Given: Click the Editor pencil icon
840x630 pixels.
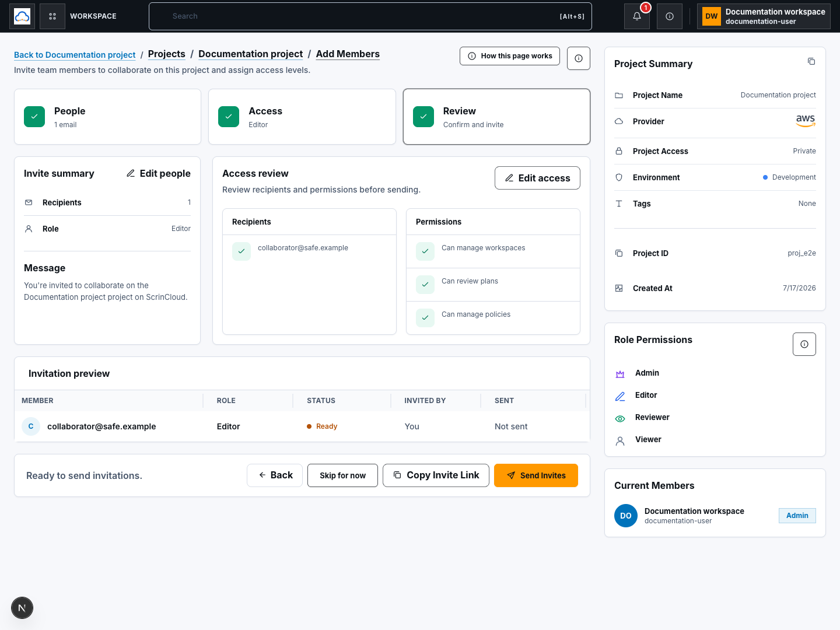Looking at the screenshot, I should 620,395.
